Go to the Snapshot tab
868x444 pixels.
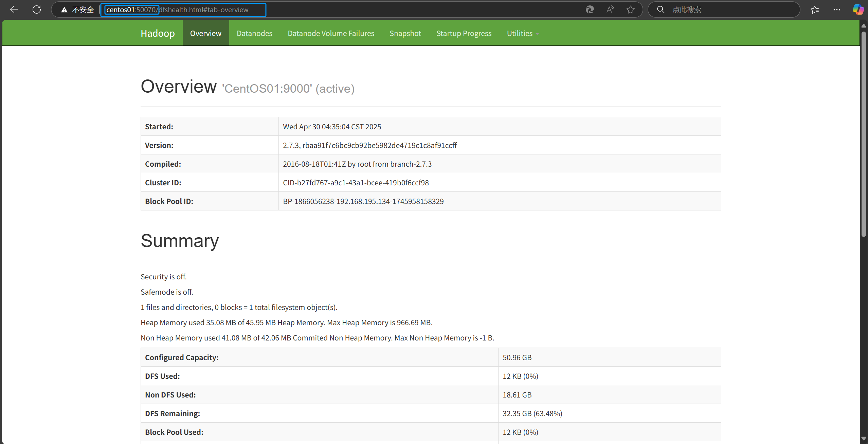405,33
